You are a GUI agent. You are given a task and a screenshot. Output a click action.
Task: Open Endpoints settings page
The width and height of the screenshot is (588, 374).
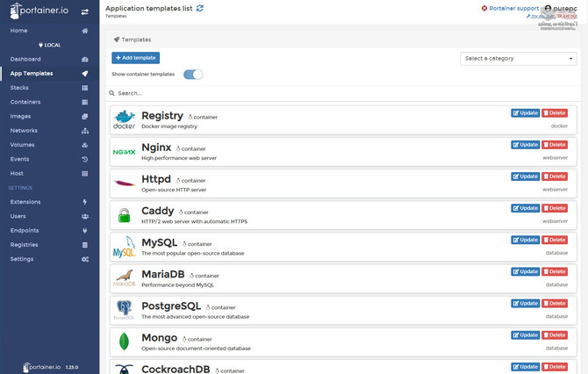coord(25,230)
